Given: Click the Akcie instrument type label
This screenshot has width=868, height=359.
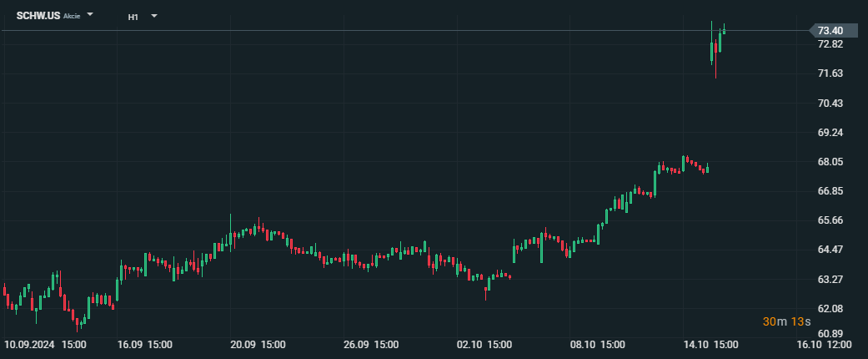Looking at the screenshot, I should tap(72, 16).
